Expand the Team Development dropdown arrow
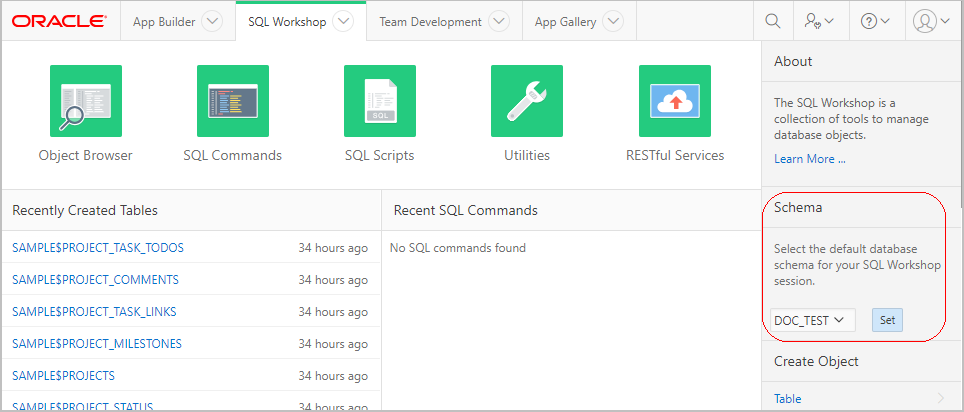This screenshot has width=964, height=412. (498, 22)
